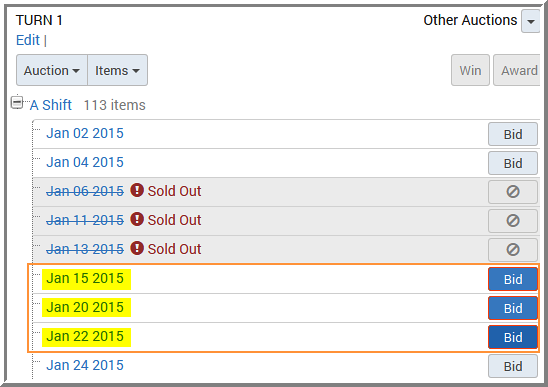Click the Award button
The image size is (548, 387).
[x=518, y=70]
